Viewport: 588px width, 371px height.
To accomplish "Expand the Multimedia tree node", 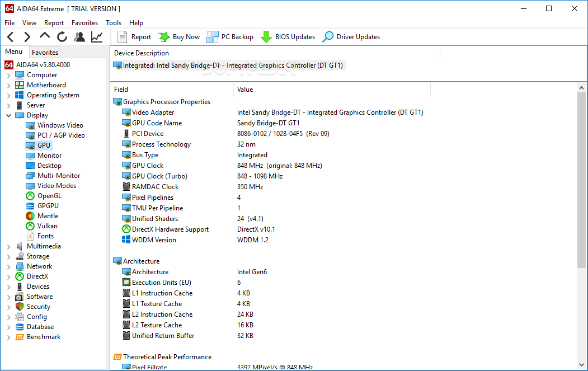I will (8, 246).
